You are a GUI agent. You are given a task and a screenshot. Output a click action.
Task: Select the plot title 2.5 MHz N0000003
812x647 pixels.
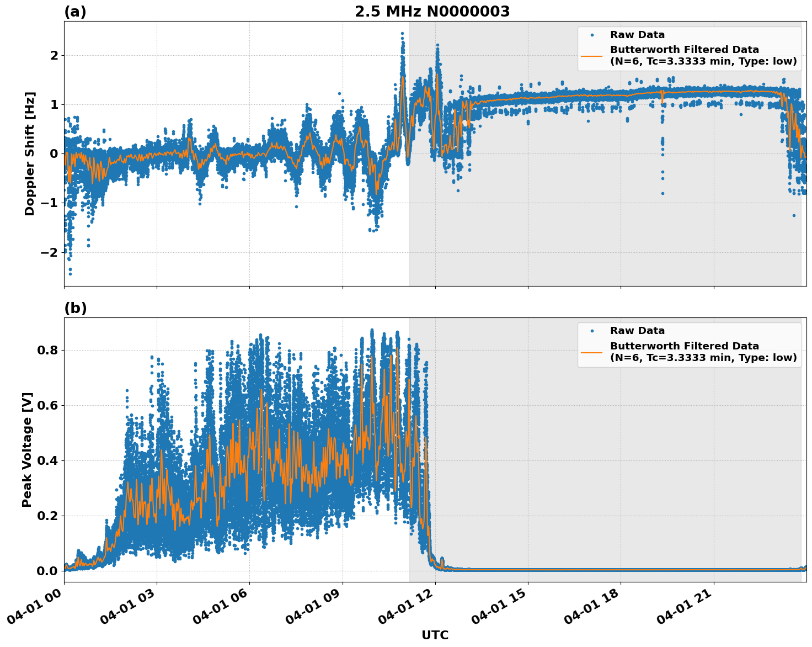(433, 10)
